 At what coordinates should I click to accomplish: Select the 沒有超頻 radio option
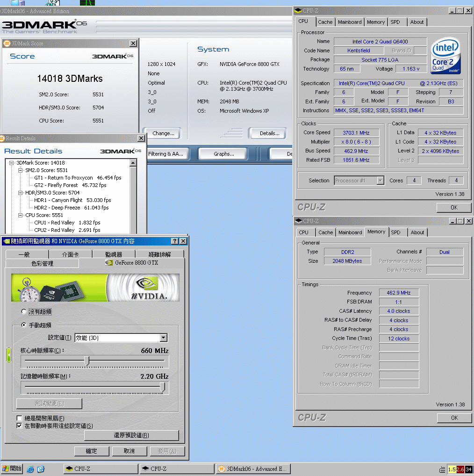(24, 311)
